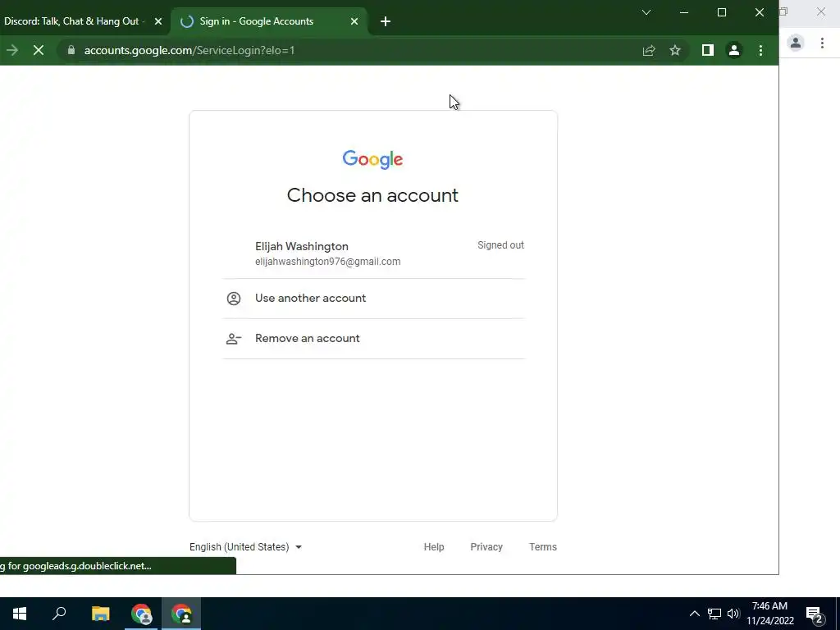Open the Help link

[434, 547]
